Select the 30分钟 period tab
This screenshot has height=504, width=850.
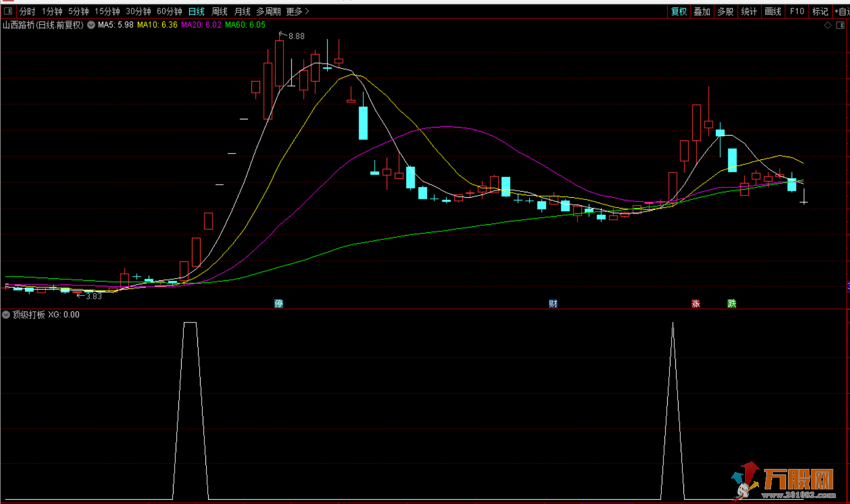(x=138, y=11)
